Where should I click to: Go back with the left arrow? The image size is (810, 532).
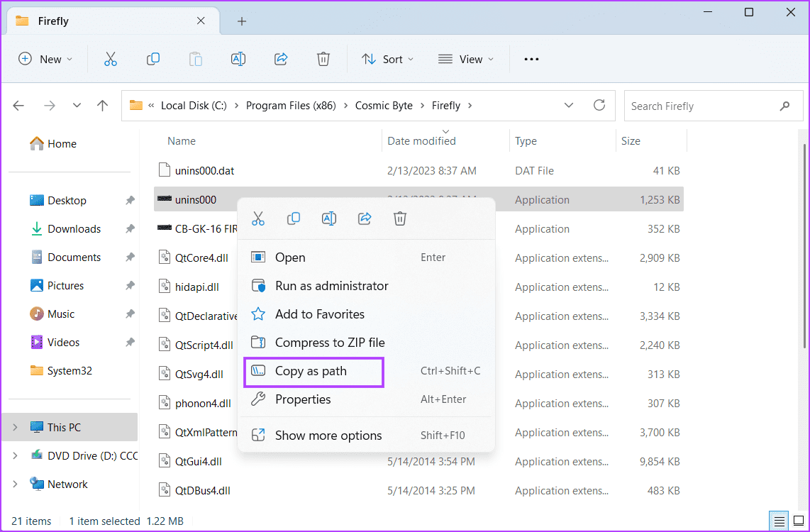pyautogui.click(x=18, y=106)
